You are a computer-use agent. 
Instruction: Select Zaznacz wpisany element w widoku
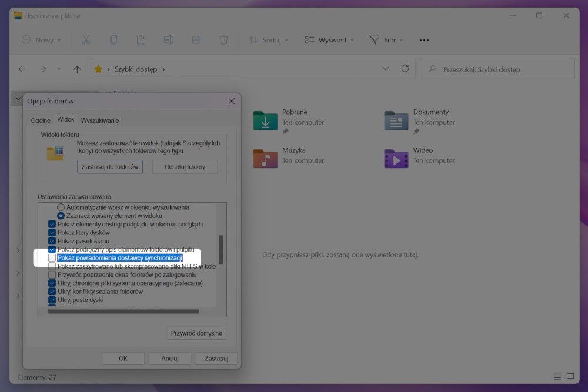click(61, 216)
